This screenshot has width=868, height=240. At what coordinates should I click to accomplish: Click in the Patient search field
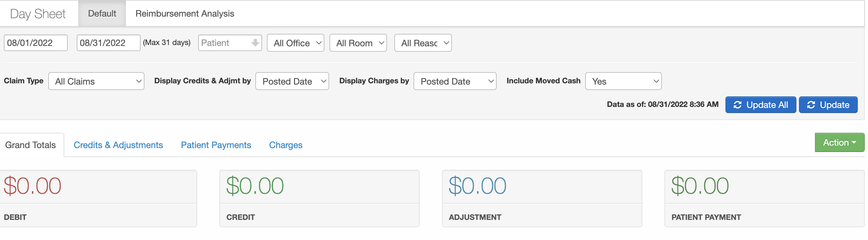pyautogui.click(x=230, y=43)
